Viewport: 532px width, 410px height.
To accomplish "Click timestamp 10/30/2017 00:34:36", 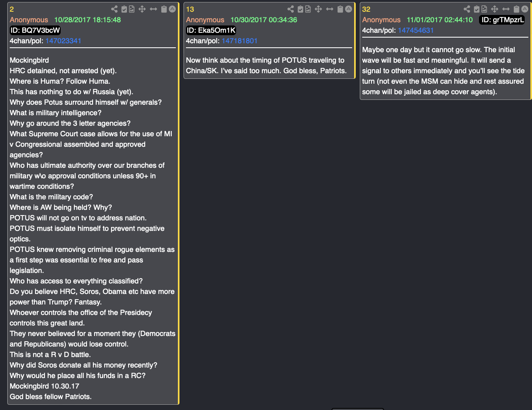I will 264,20.
